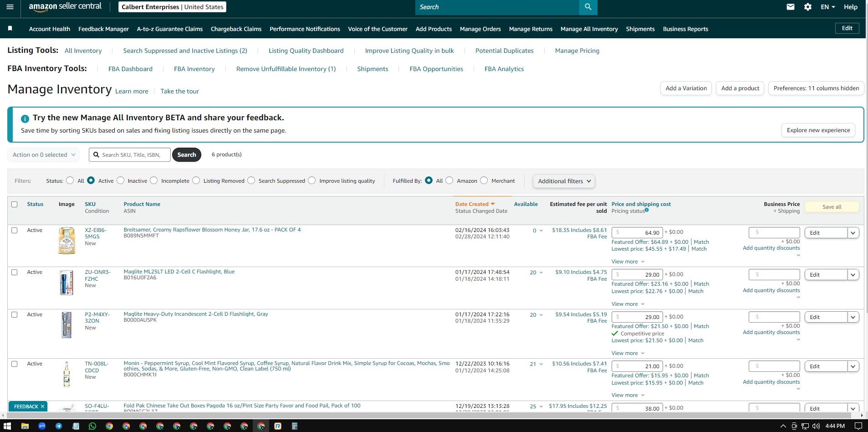Open Calculator from the taskbar
Screen dimensions: 868x432
point(295,426)
